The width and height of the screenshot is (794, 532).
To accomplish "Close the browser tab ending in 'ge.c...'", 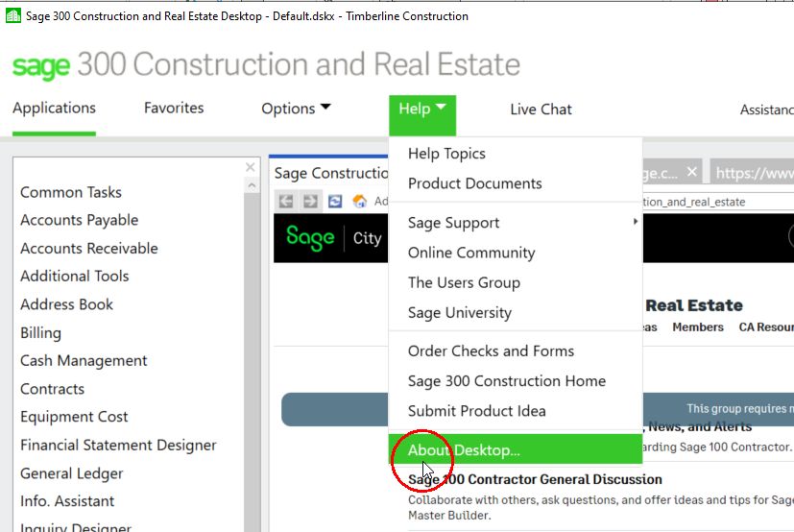I will point(691,172).
